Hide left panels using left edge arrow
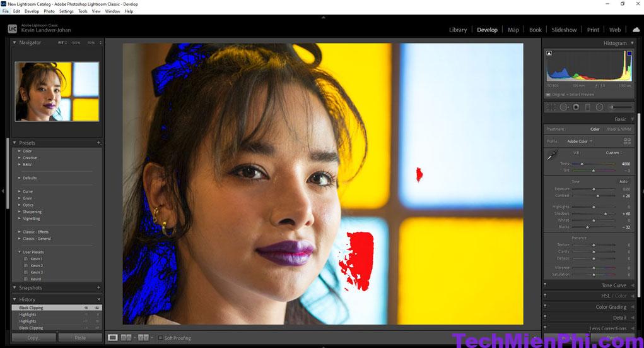This screenshot has height=348, width=644. pos(3,191)
